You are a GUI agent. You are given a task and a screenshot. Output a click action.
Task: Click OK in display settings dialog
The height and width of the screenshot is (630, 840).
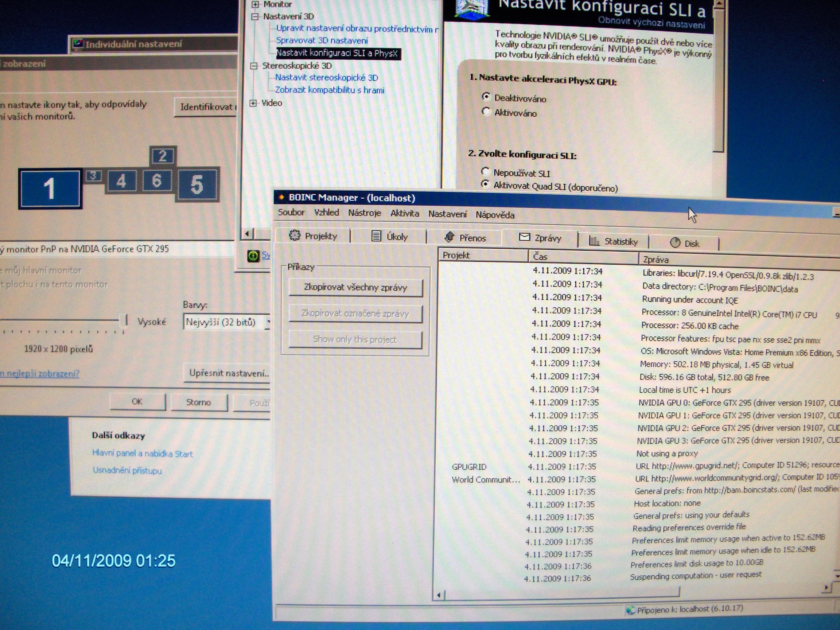137,402
